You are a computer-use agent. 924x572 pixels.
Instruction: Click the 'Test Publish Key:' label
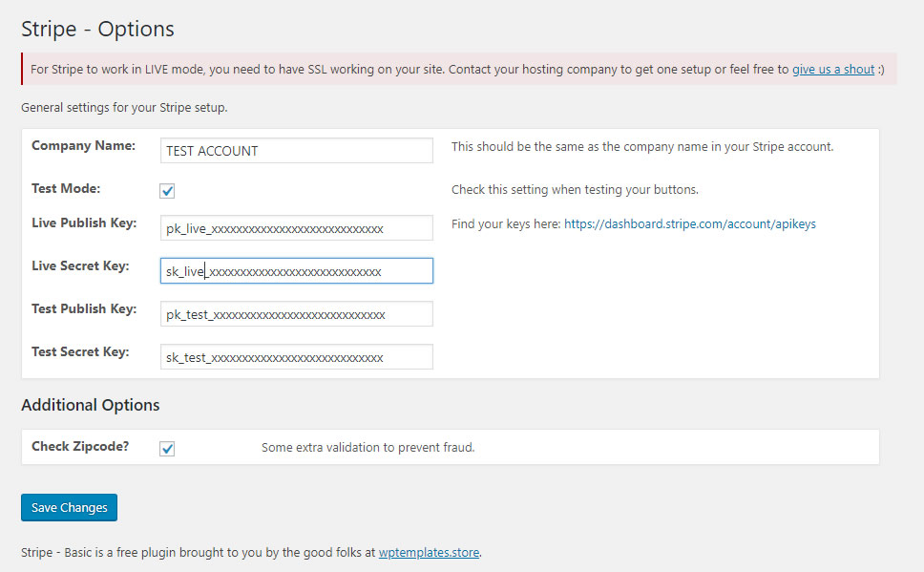click(x=84, y=309)
